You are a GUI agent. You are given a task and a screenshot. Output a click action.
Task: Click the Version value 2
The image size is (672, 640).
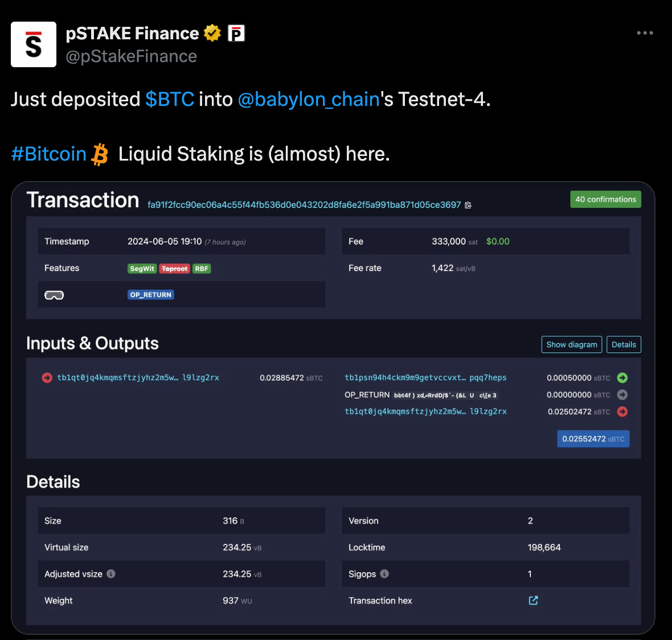tap(531, 521)
